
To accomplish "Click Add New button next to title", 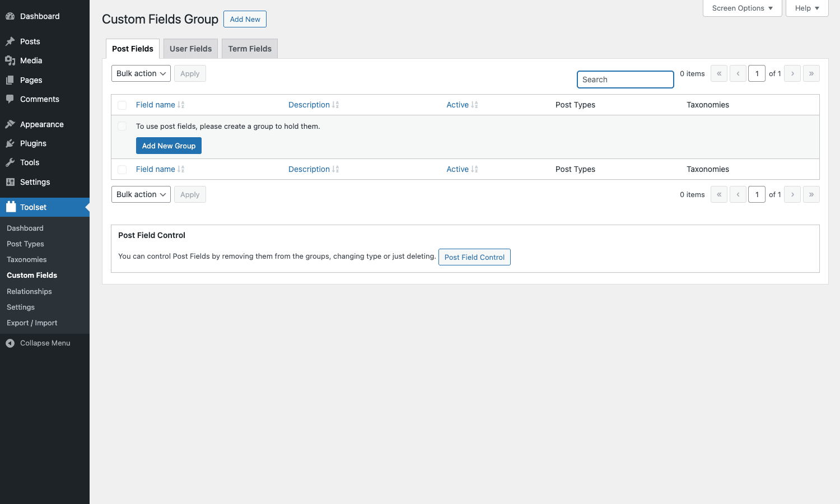I will click(245, 19).
